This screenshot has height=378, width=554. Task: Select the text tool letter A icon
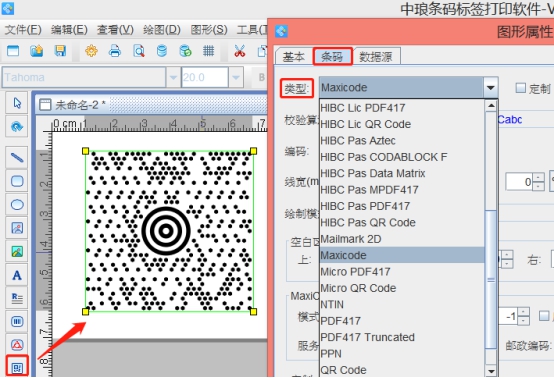point(17,275)
